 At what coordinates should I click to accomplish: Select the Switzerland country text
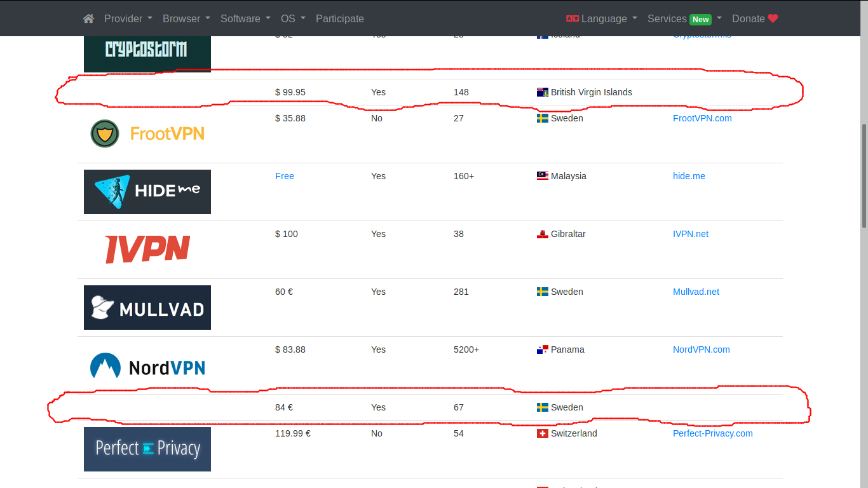(x=574, y=433)
